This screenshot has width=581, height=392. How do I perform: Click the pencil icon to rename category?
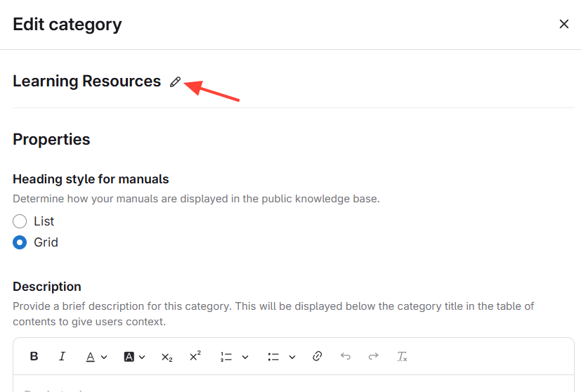[x=175, y=82]
